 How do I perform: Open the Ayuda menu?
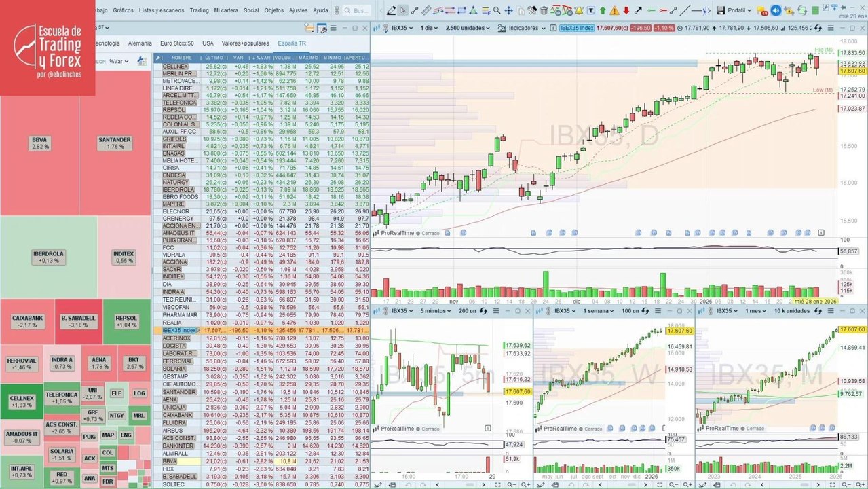[320, 10]
